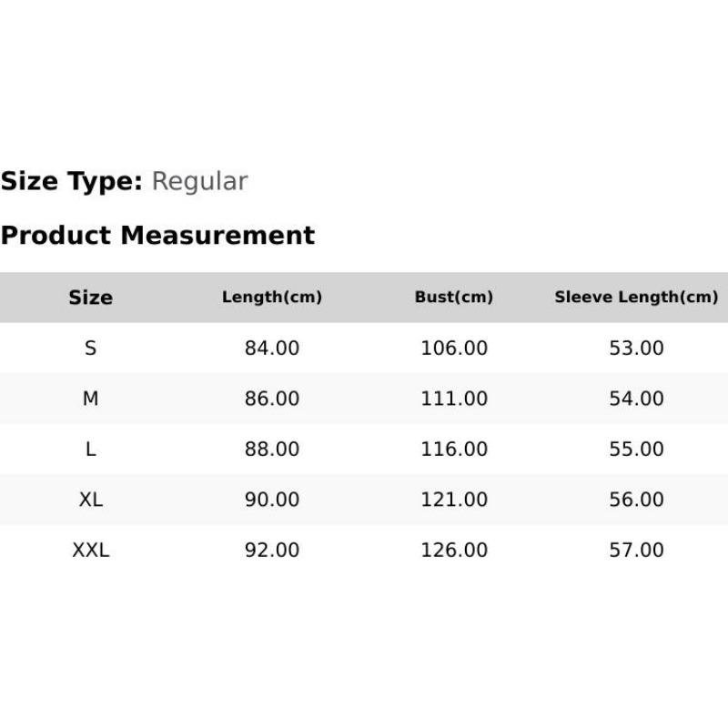The image size is (728, 728).
Task: Click the 111.00 bust value for M
Action: point(453,399)
